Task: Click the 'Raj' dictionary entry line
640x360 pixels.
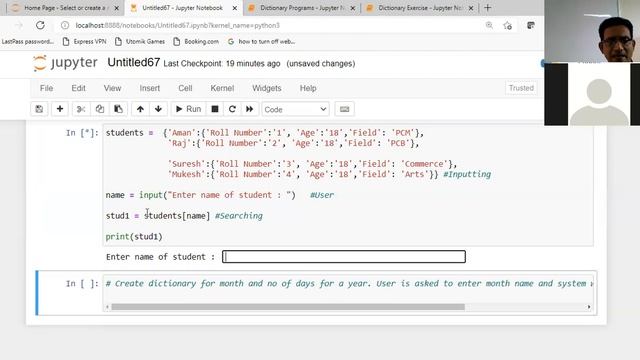Action: pyautogui.click(x=293, y=143)
